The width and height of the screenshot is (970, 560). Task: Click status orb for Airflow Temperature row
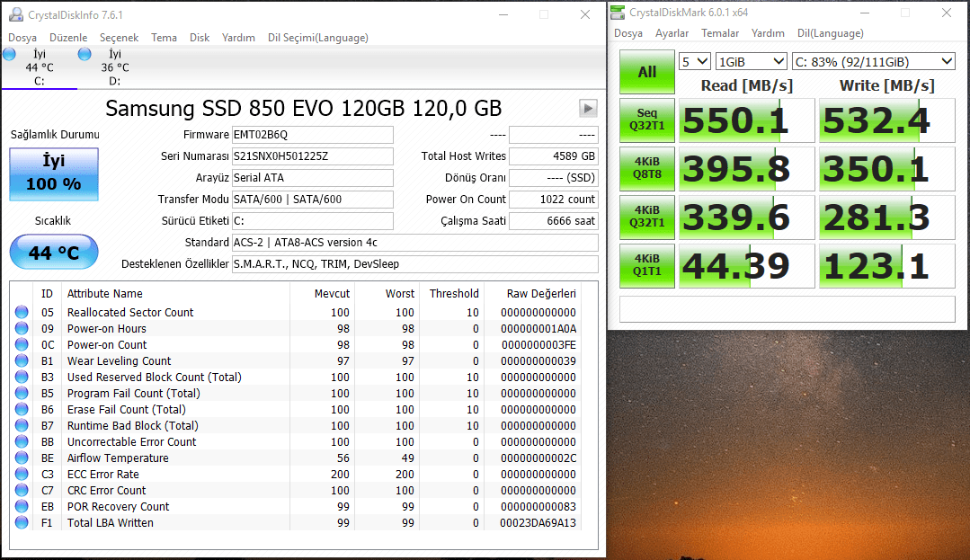pos(22,458)
